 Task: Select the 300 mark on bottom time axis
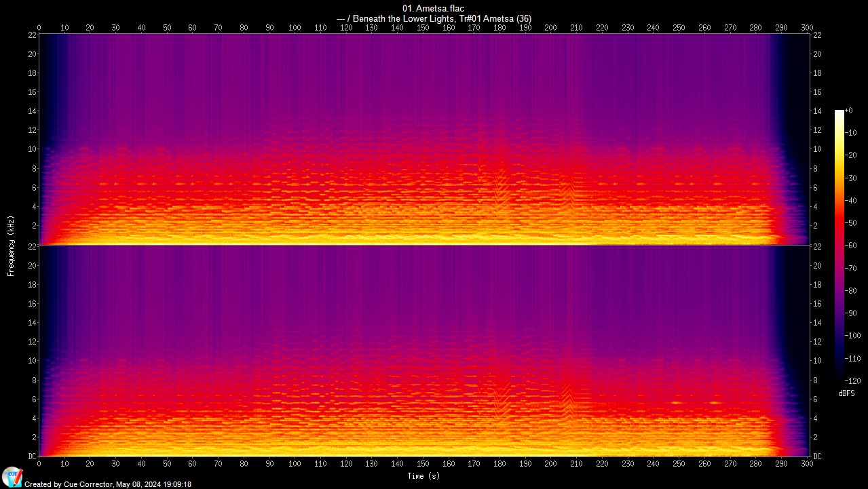click(x=807, y=465)
